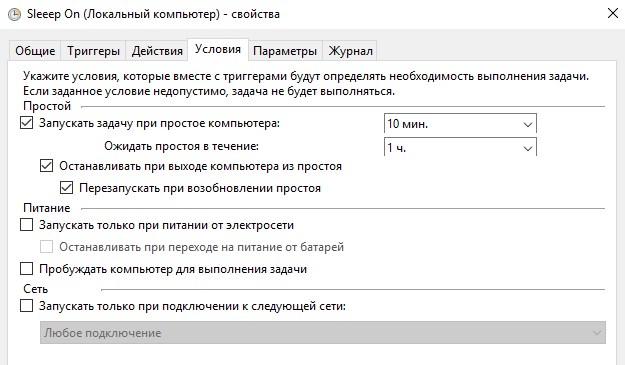Uncheck Запускать задачу при простое компьютера

tap(27, 123)
